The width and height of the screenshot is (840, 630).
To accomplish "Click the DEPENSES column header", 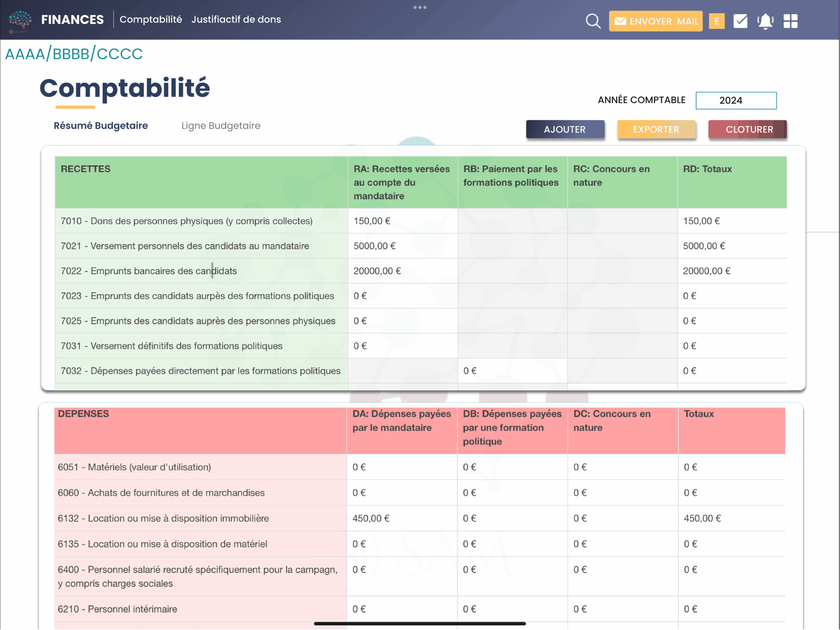I will [200, 430].
